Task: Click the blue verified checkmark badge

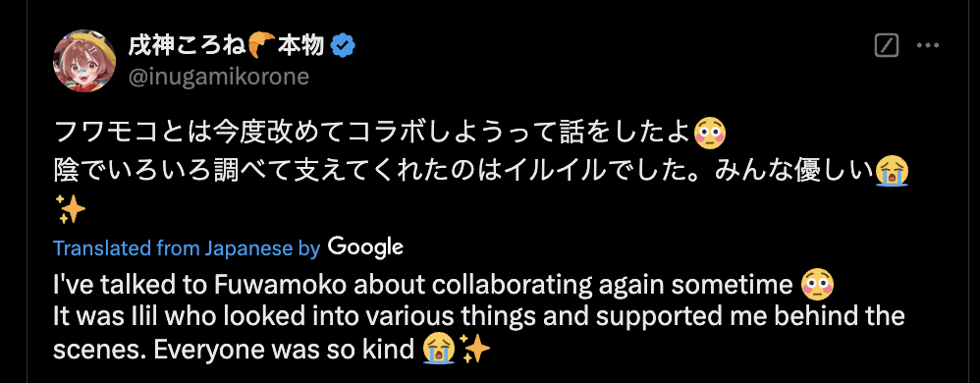Action: coord(343,45)
